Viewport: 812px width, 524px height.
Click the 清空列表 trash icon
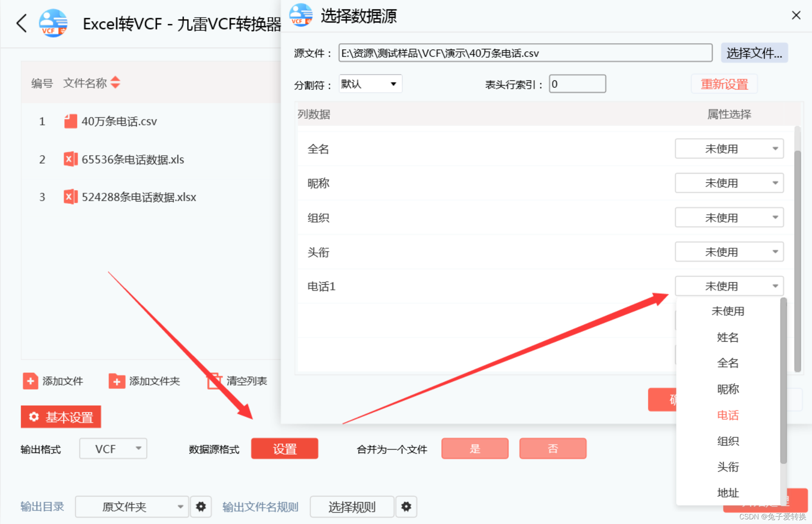tap(214, 381)
